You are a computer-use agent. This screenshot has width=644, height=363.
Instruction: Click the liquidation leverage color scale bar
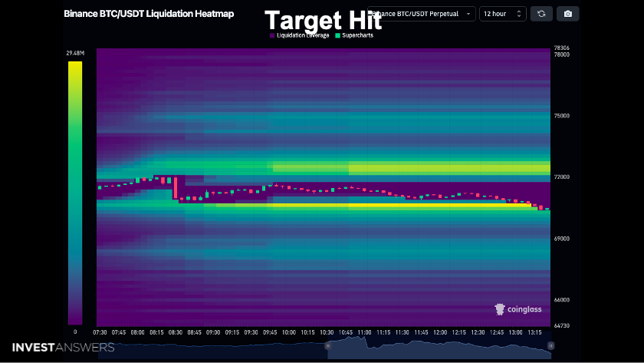pyautogui.click(x=75, y=193)
